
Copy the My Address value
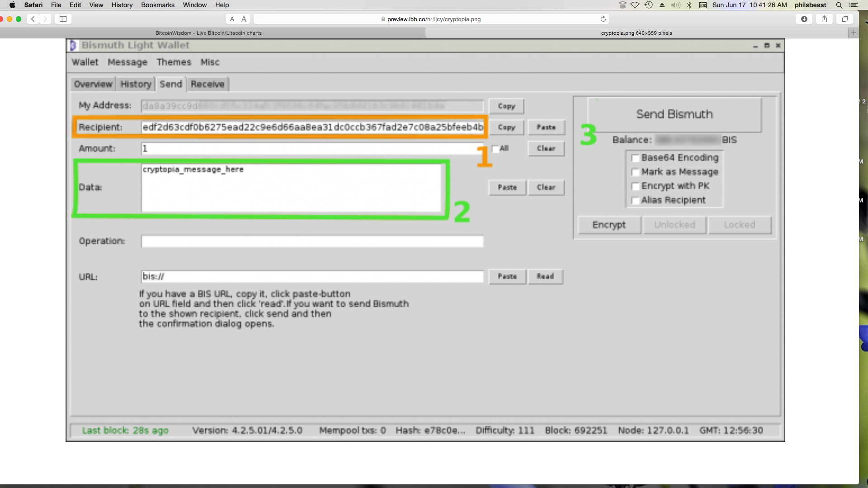pyautogui.click(x=506, y=106)
